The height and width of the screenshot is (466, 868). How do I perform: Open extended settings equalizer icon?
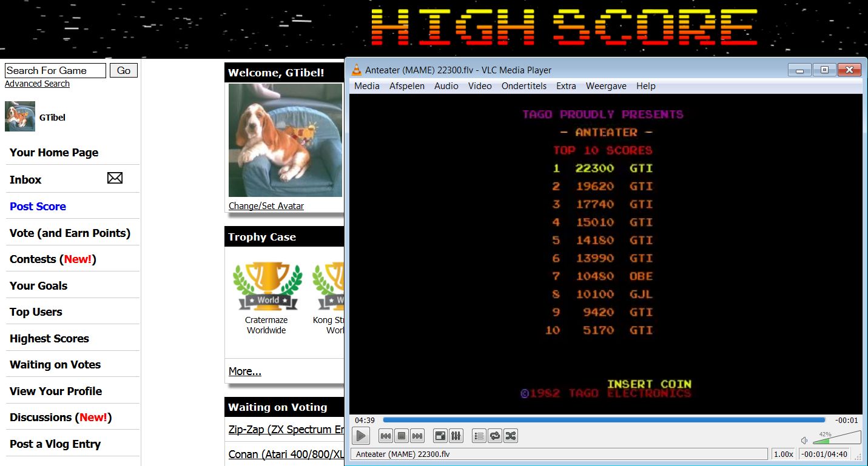456,436
